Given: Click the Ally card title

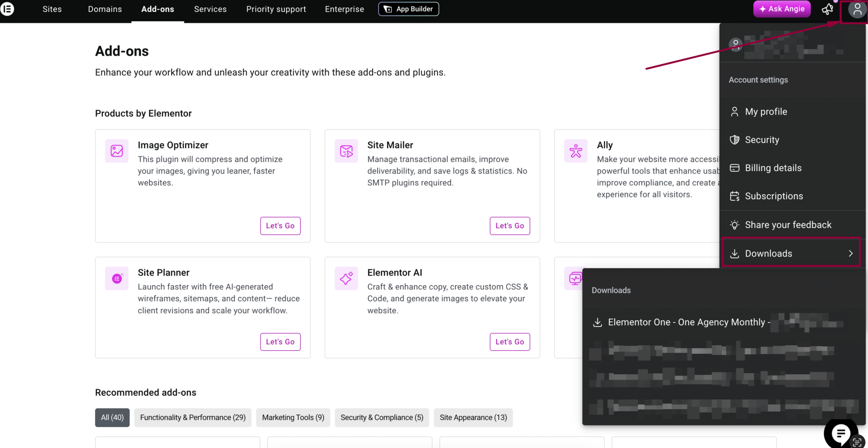Looking at the screenshot, I should [x=605, y=145].
